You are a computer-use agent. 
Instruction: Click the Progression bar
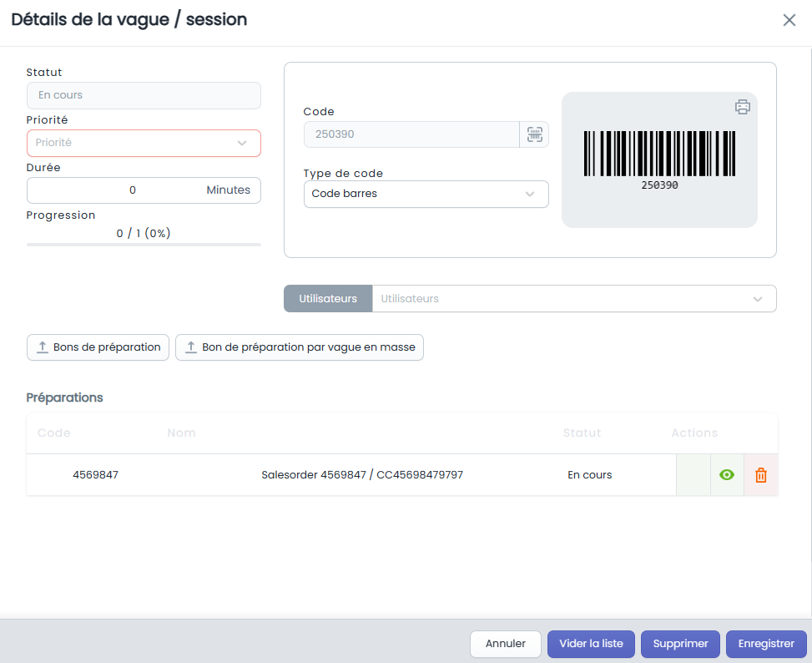tap(144, 245)
